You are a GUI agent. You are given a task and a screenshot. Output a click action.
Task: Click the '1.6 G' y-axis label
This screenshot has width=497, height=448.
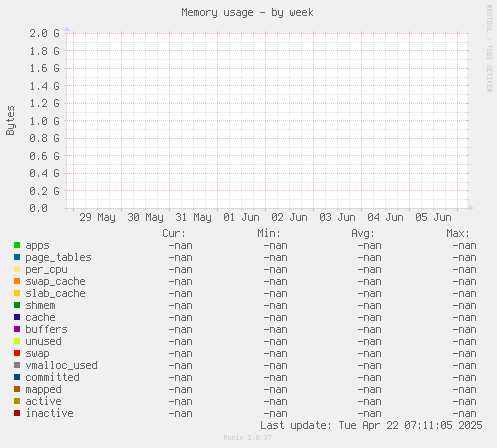pos(44,68)
